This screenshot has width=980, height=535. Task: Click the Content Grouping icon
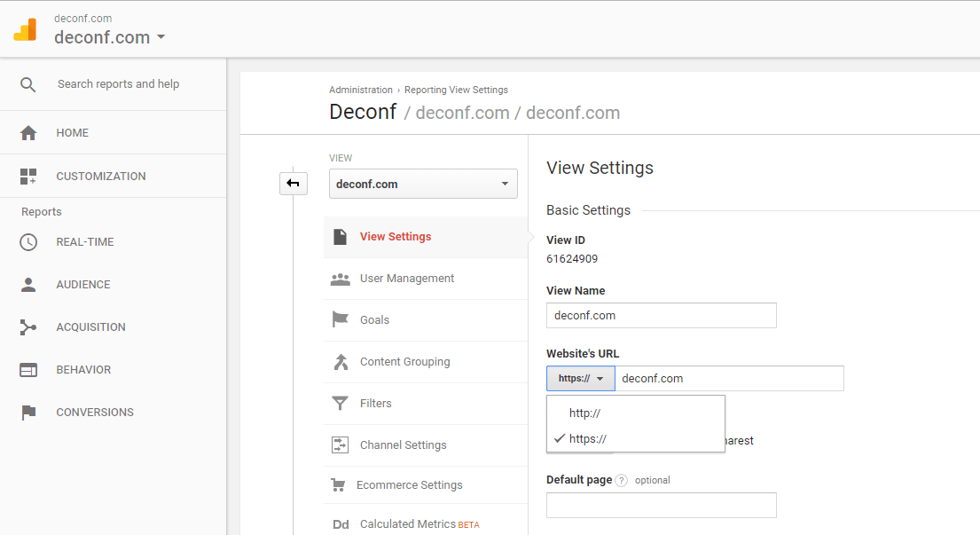click(x=341, y=362)
